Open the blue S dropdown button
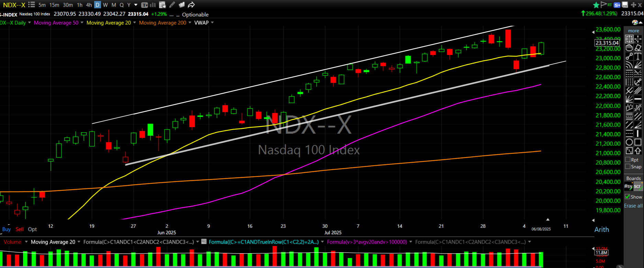 click(x=617, y=5)
